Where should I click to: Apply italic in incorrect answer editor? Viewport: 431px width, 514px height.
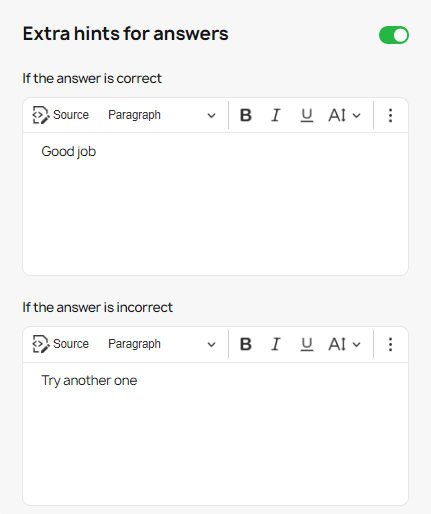(276, 344)
